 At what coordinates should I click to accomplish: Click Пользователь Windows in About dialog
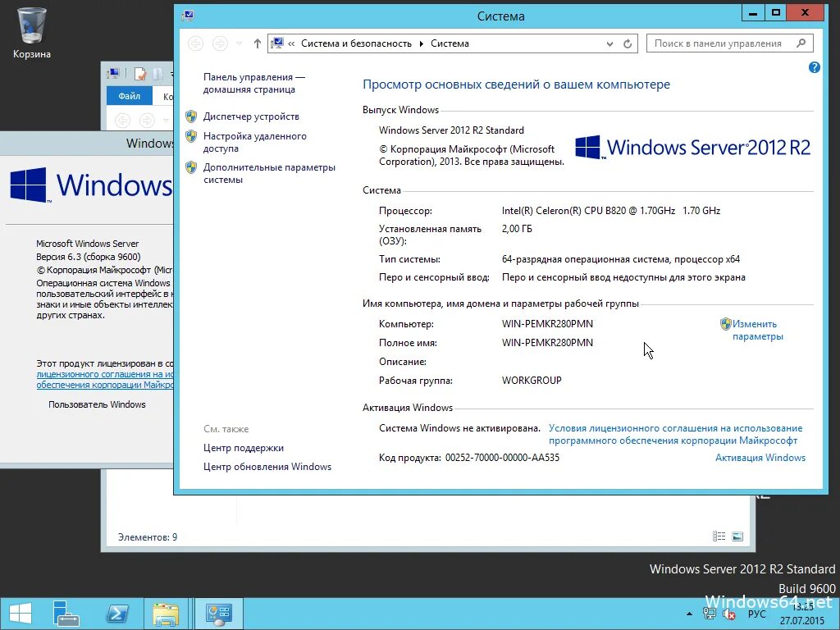tap(97, 404)
